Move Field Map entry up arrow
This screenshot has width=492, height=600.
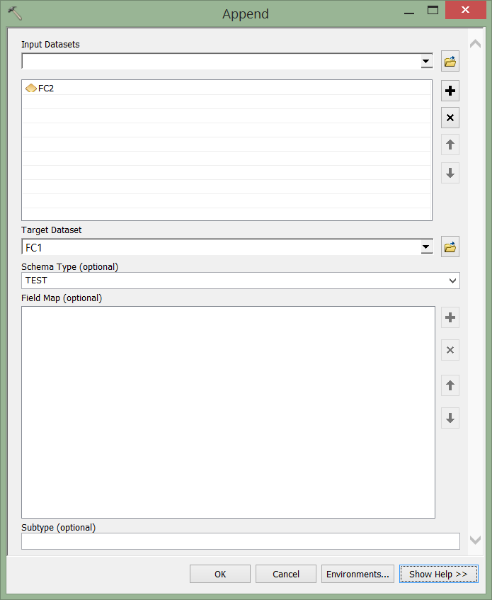(450, 385)
